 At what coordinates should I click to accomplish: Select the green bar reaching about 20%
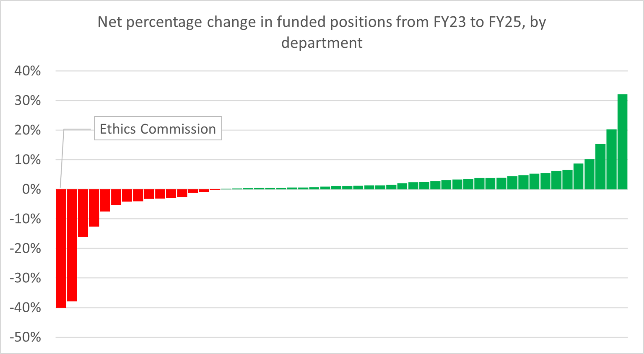click(x=611, y=159)
